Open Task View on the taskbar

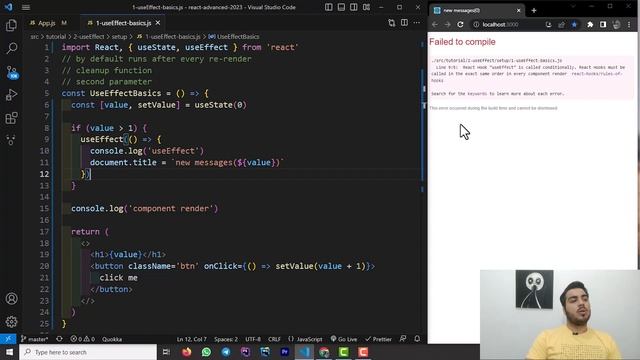click(x=166, y=352)
